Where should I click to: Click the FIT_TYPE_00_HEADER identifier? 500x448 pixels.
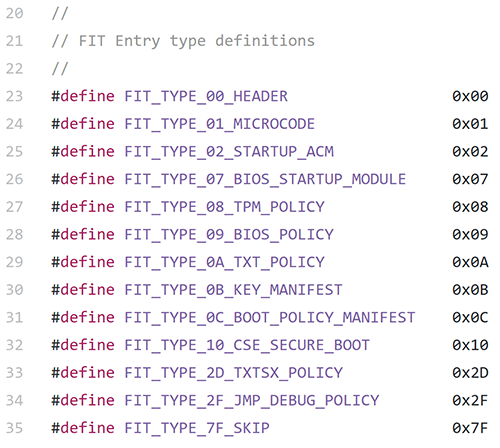pyautogui.click(x=206, y=97)
